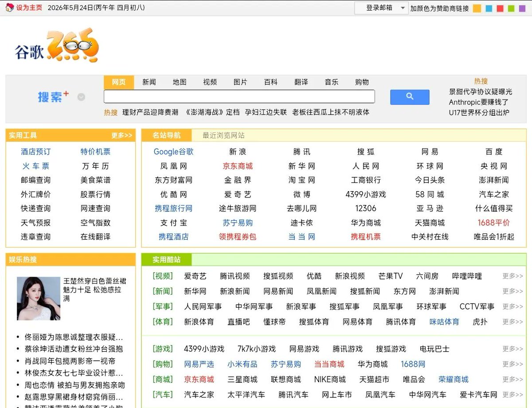Click the grey circle beside 搜索+ logo
The image size is (532, 408).
(x=81, y=97)
